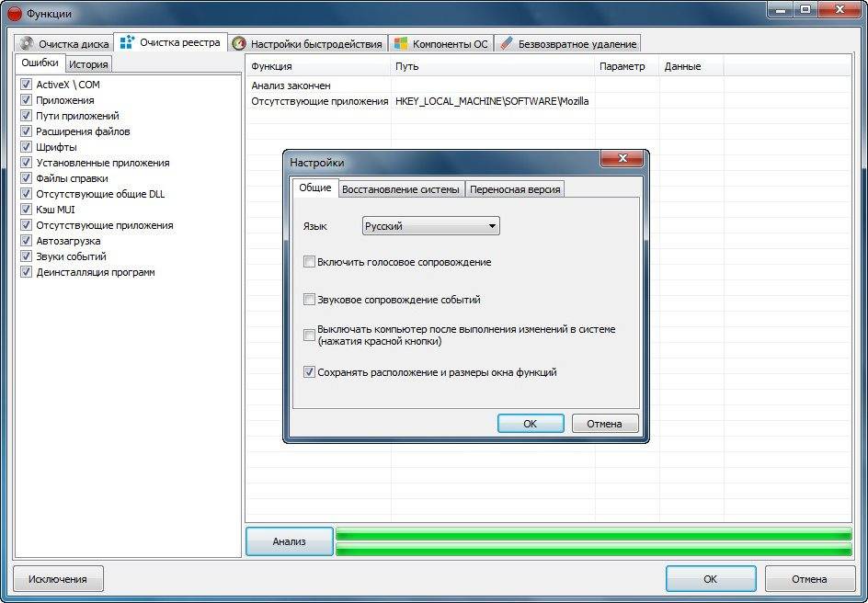Image resolution: width=868 pixels, height=603 pixels.
Task: Click the blue squares icon on Очистка реестра tab
Action: (127, 42)
